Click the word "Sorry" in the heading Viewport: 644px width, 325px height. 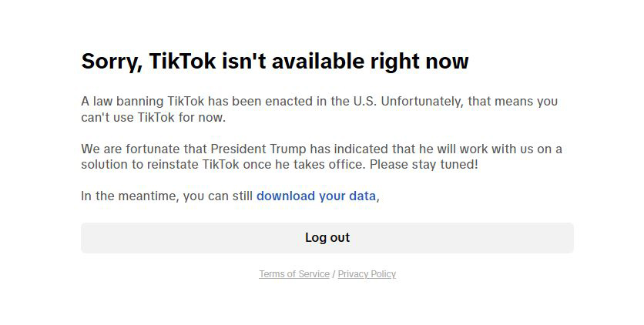tap(109, 62)
